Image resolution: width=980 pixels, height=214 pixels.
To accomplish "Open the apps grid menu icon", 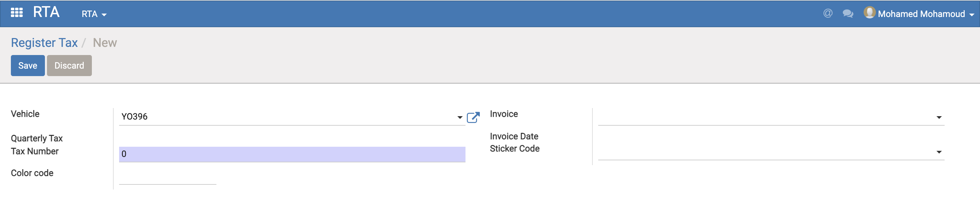I will 17,13.
